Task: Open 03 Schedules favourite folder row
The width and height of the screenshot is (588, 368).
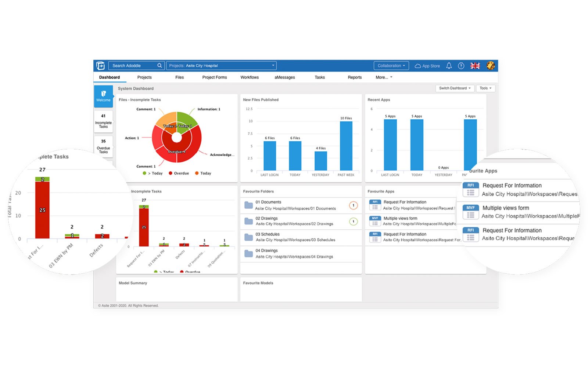Action: [x=301, y=237]
